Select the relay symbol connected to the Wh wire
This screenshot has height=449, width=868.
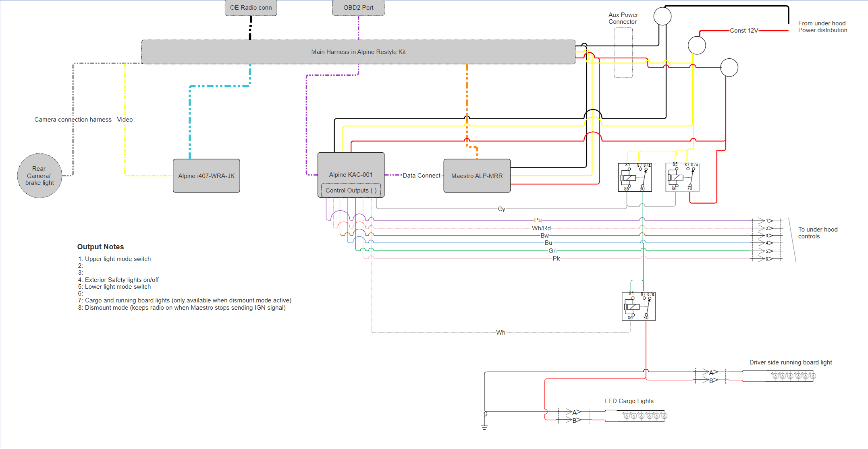(639, 306)
